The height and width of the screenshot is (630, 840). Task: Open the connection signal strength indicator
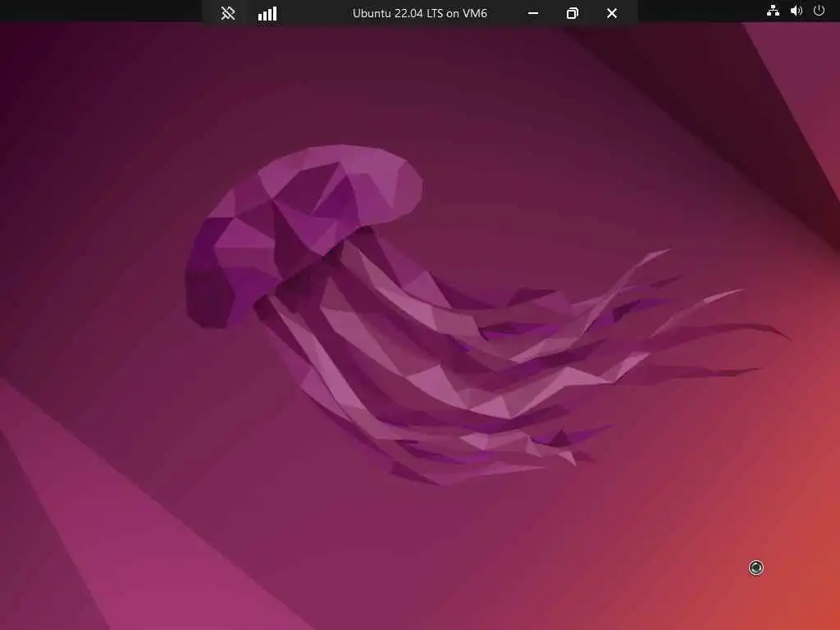[267, 13]
